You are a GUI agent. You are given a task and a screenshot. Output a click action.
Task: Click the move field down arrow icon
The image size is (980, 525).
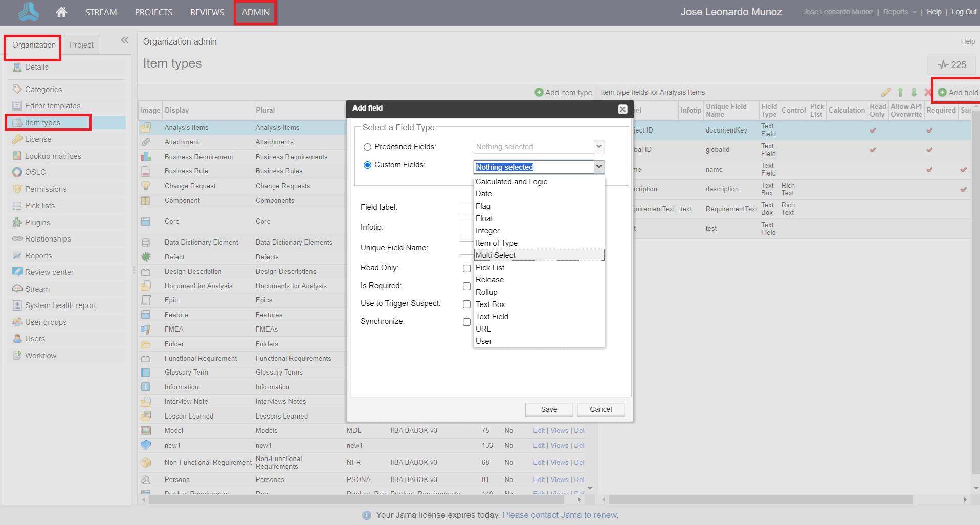click(914, 92)
